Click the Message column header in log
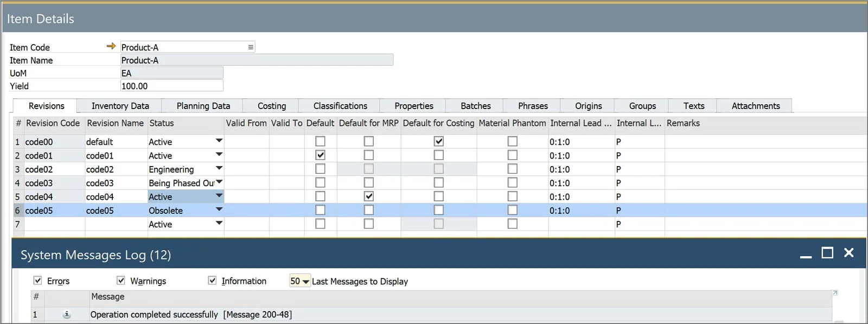The image size is (868, 324). click(461, 296)
